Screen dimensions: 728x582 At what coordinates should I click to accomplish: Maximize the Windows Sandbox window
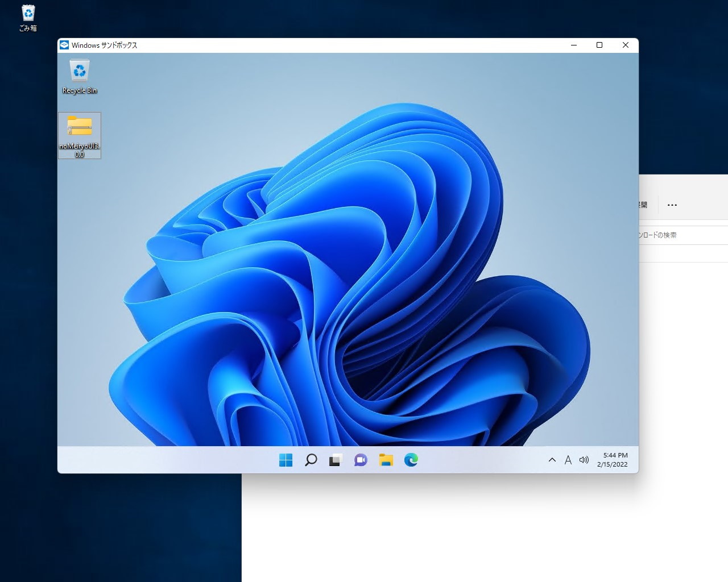tap(599, 45)
